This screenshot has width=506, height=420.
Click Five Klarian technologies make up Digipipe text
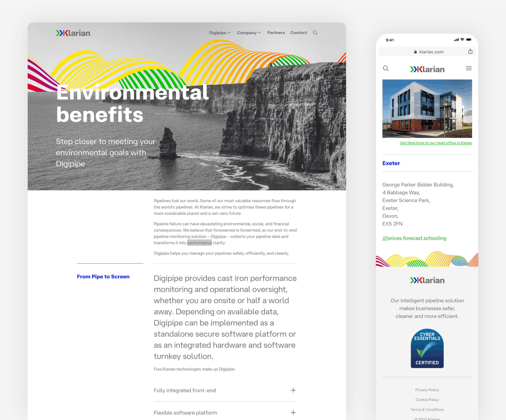pyautogui.click(x=195, y=369)
